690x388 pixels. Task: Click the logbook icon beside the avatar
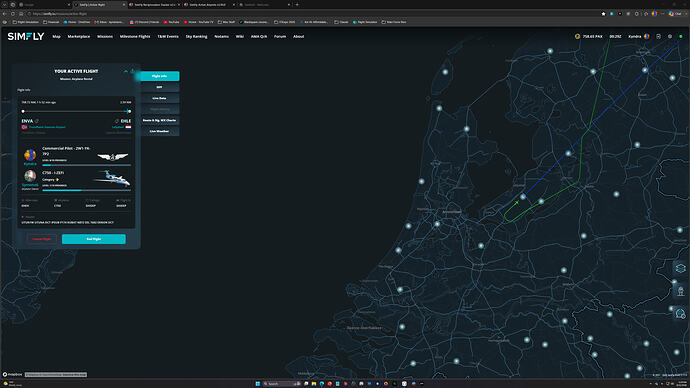[x=658, y=37]
